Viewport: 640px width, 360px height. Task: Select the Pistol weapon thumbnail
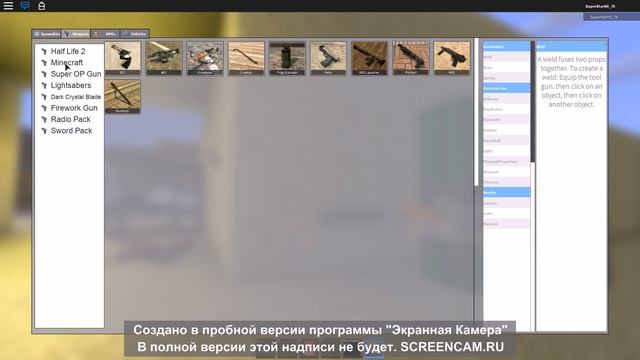pyautogui.click(x=328, y=58)
